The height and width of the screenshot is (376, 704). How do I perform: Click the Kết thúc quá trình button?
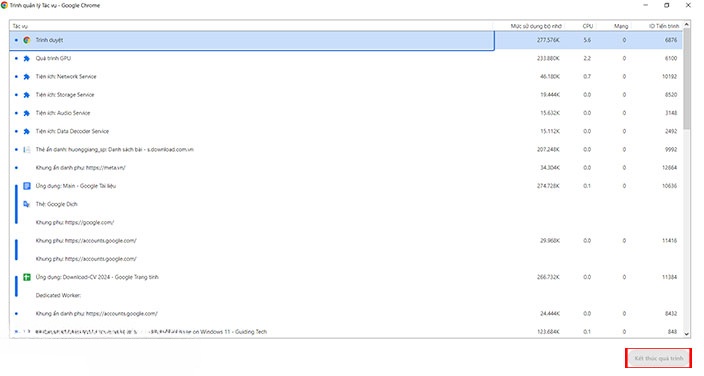[659, 358]
